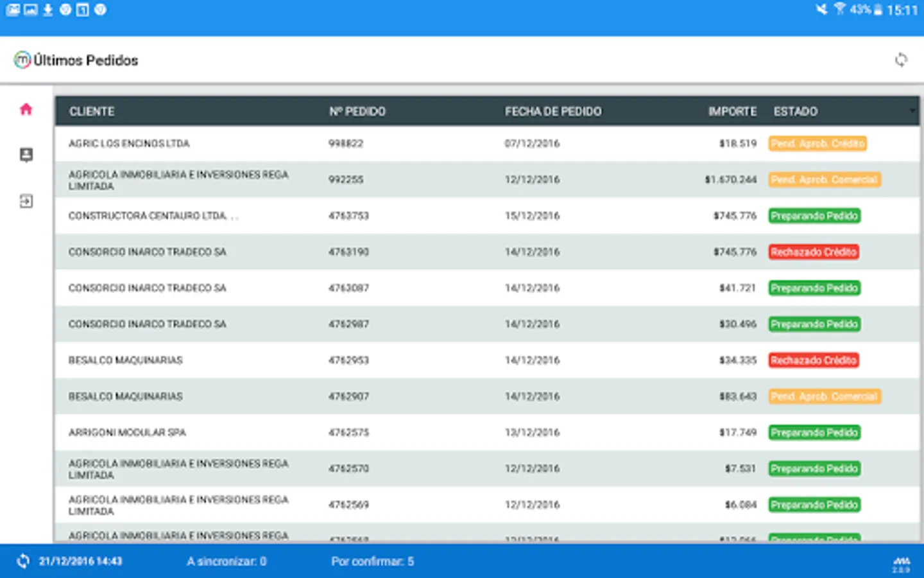Tap A sincronizar: 0 status
Image resolution: width=924 pixels, height=578 pixels.
pos(227,561)
